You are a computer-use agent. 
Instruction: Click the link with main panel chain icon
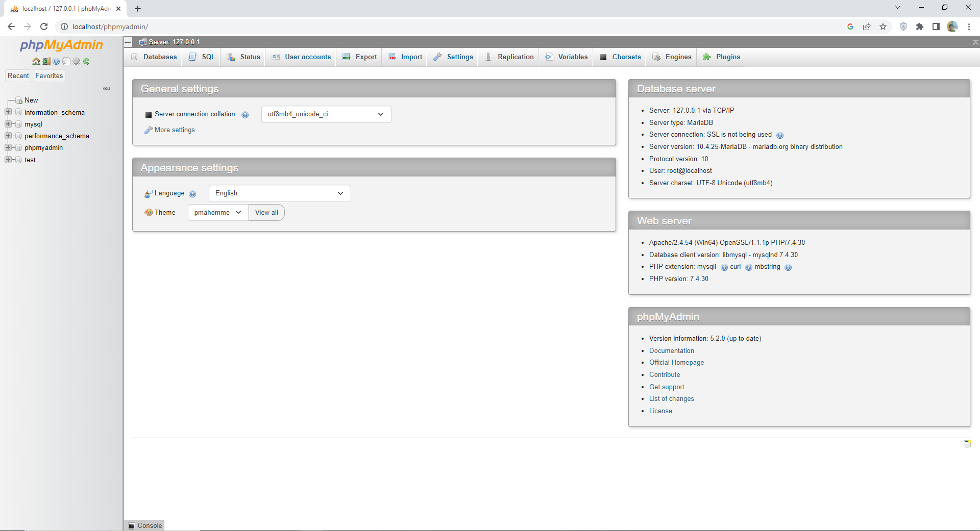pyautogui.click(x=107, y=88)
